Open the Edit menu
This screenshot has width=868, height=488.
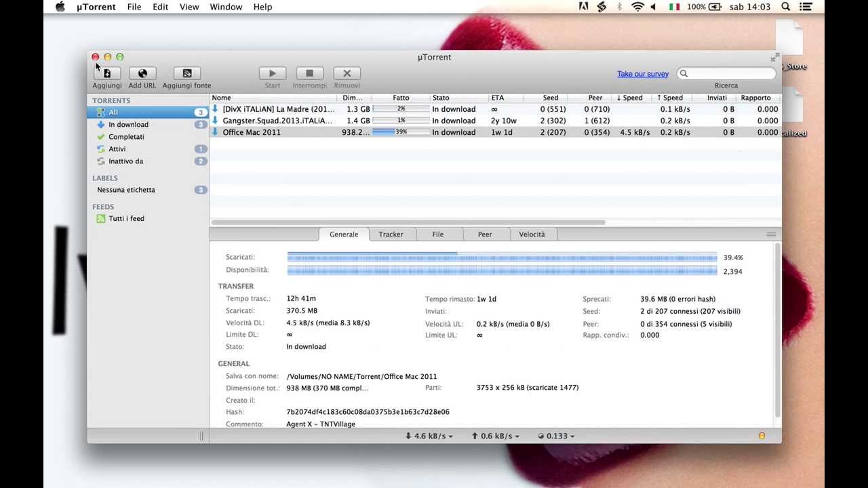(x=160, y=7)
